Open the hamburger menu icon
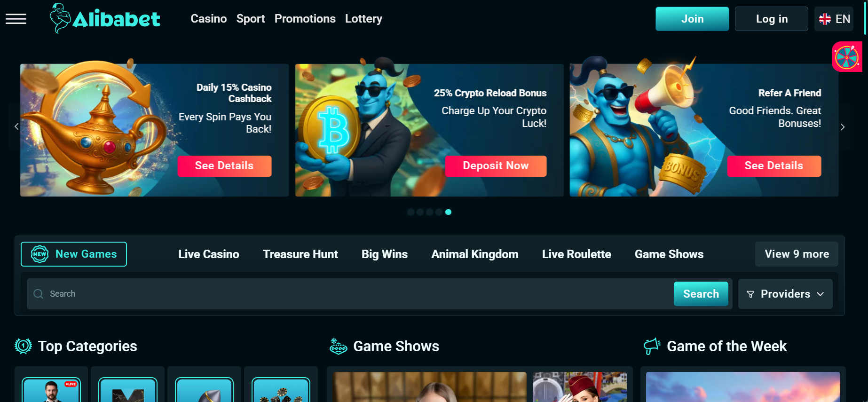This screenshot has height=402, width=868. coord(16,19)
